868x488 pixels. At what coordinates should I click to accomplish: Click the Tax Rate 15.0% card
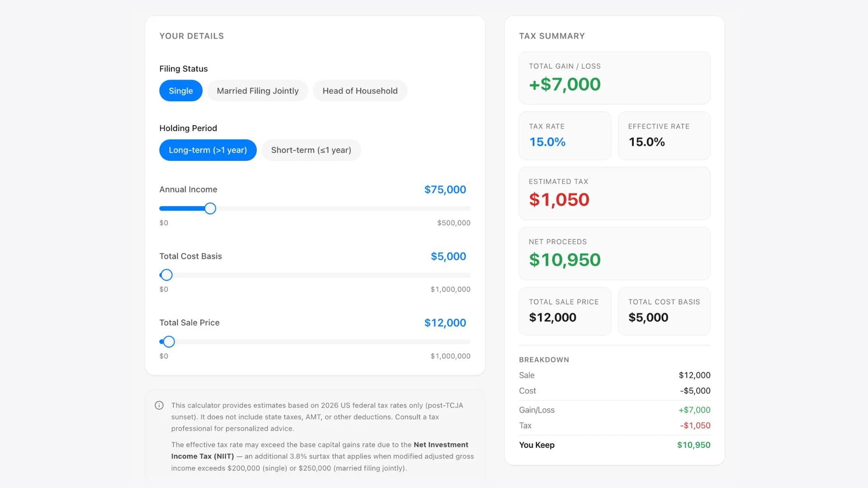click(565, 136)
